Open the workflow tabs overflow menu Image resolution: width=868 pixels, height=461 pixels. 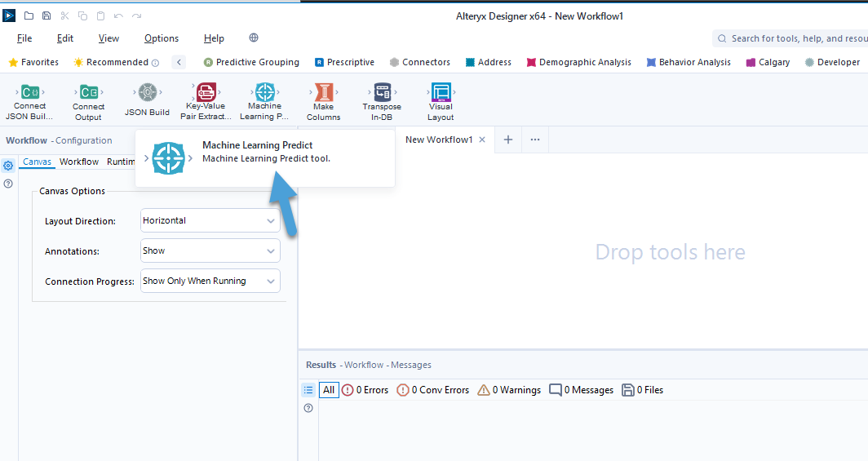tap(535, 140)
